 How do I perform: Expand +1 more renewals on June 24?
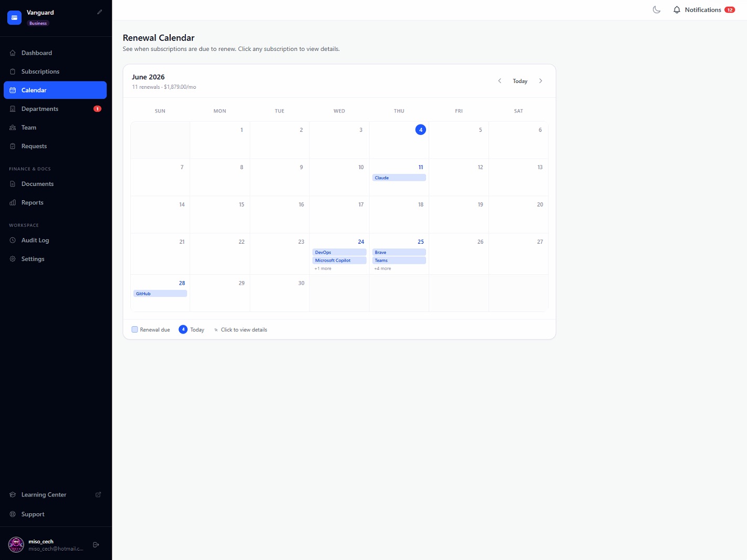[323, 268]
